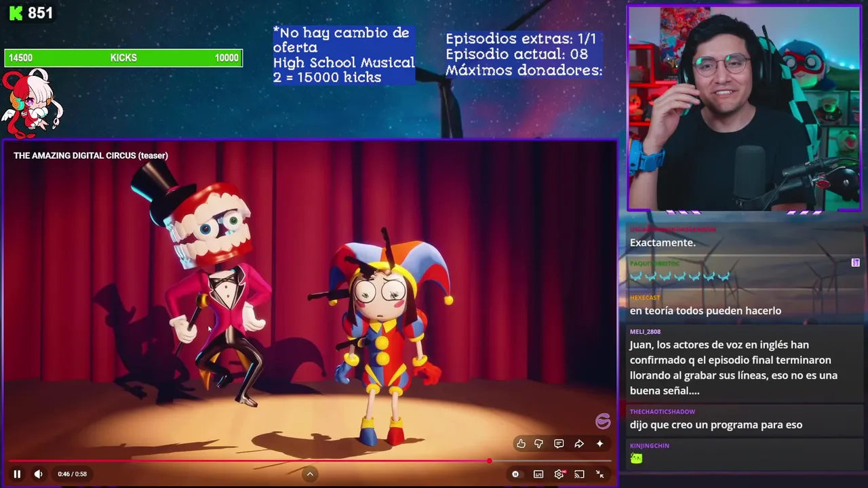The image size is (868, 488).
Task: Open THE AMAZING DIGITAL CIRCUS (teaser) title
Action: point(91,155)
